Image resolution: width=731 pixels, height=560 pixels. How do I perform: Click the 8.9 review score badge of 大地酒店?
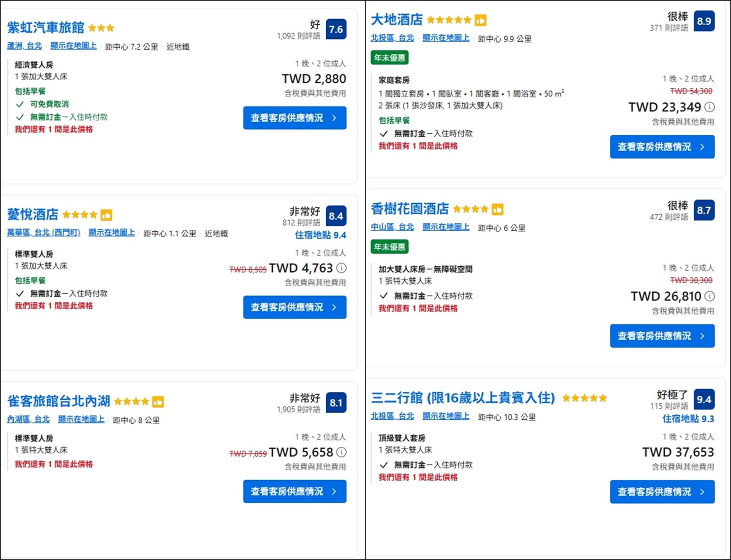(704, 21)
